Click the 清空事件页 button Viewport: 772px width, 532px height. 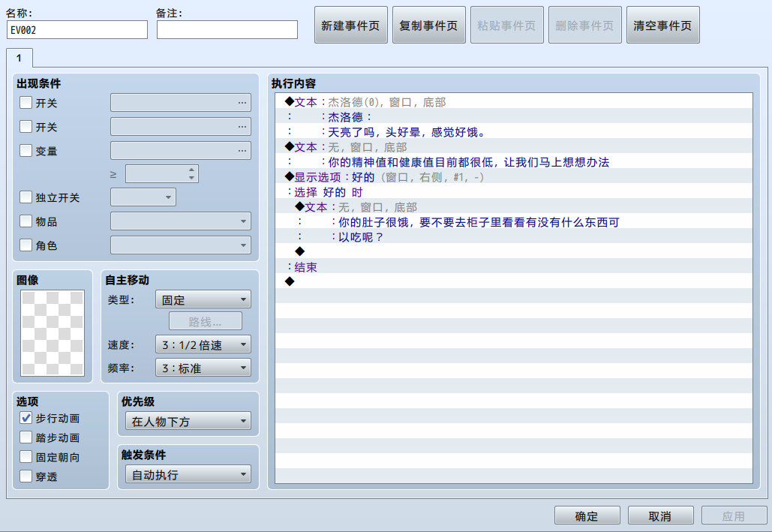pyautogui.click(x=662, y=25)
